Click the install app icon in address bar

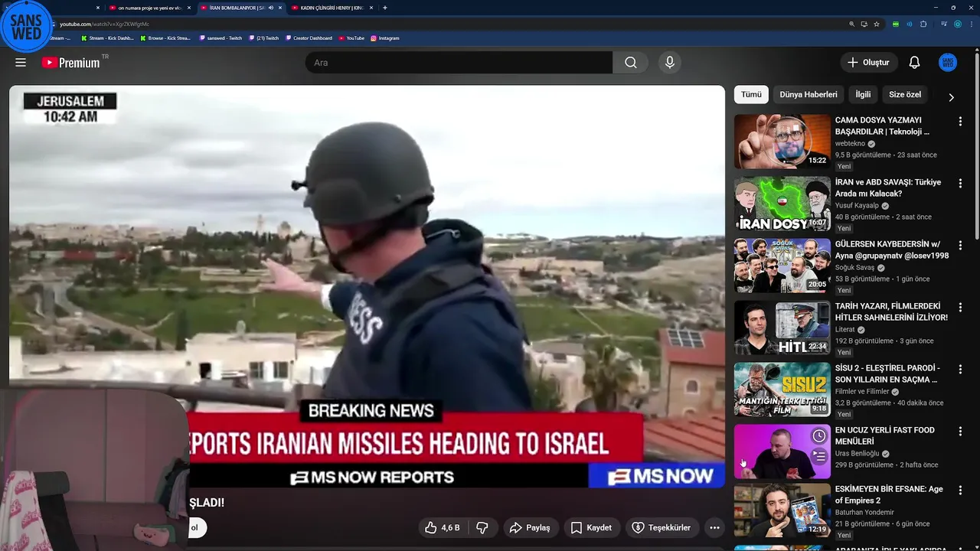tap(864, 24)
